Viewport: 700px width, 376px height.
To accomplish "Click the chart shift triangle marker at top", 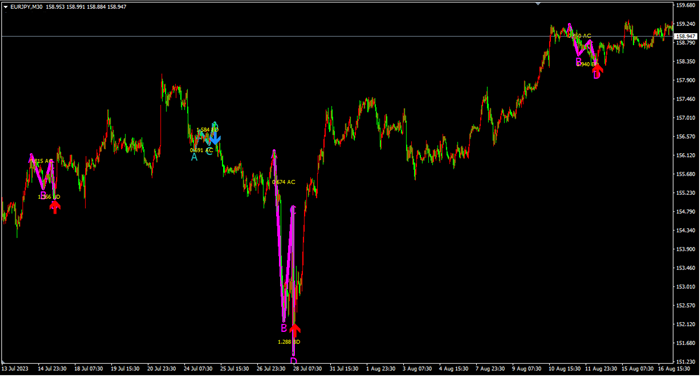I will pos(538,4).
